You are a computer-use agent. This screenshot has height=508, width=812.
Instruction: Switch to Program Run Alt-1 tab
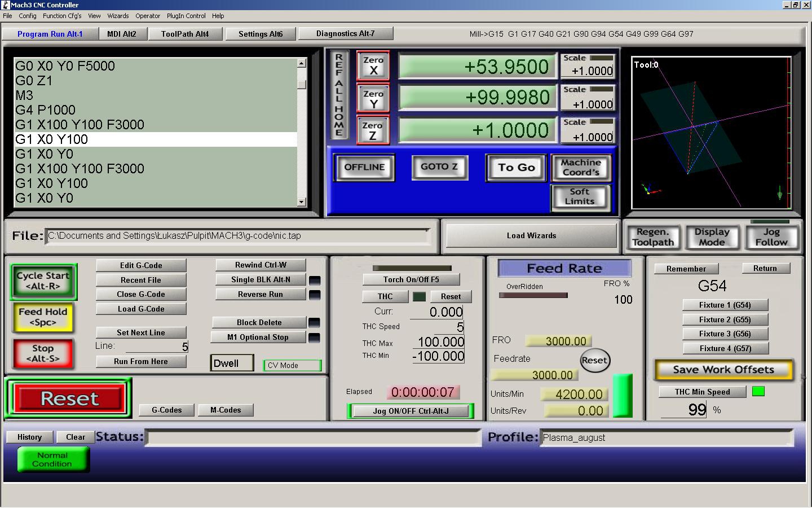[x=50, y=34]
